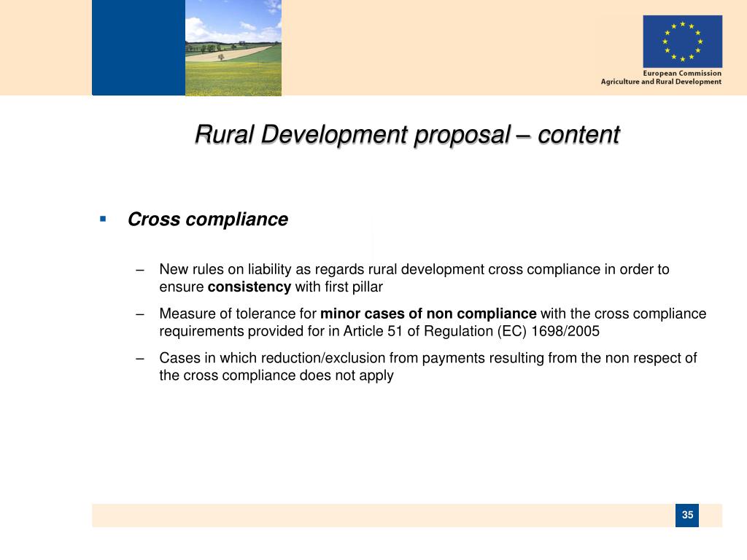Click bold phrase 'minor cases of non compliance'
Viewport: 747px width, 560px height.
click(x=428, y=314)
